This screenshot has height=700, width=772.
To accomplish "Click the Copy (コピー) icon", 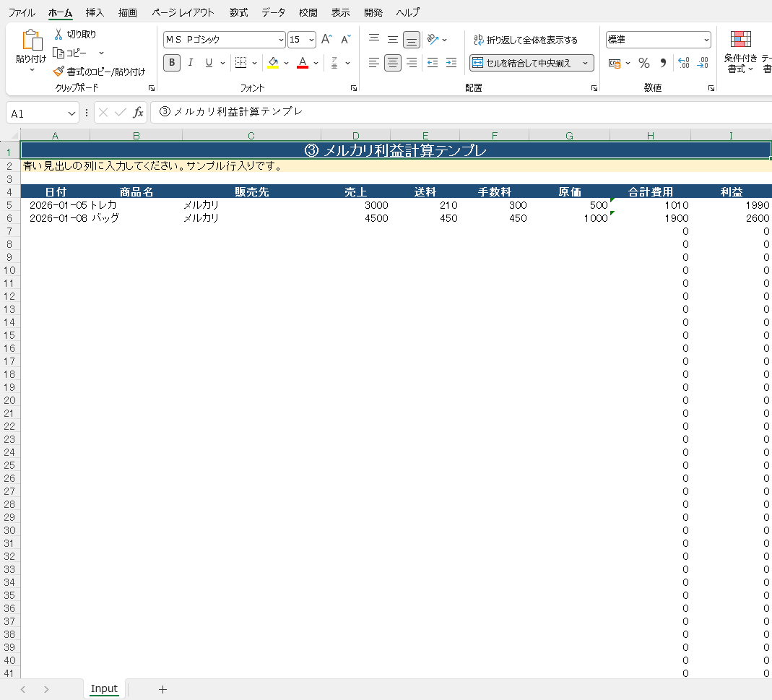I will click(x=58, y=53).
